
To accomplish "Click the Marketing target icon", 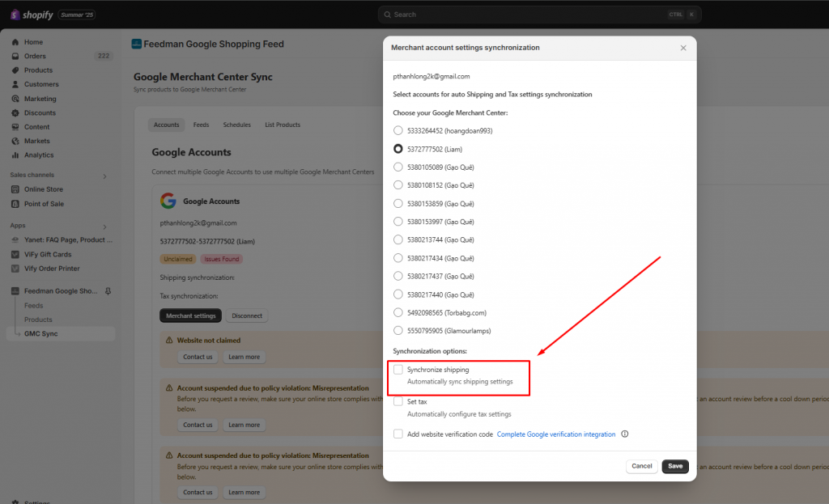I will click(15, 99).
